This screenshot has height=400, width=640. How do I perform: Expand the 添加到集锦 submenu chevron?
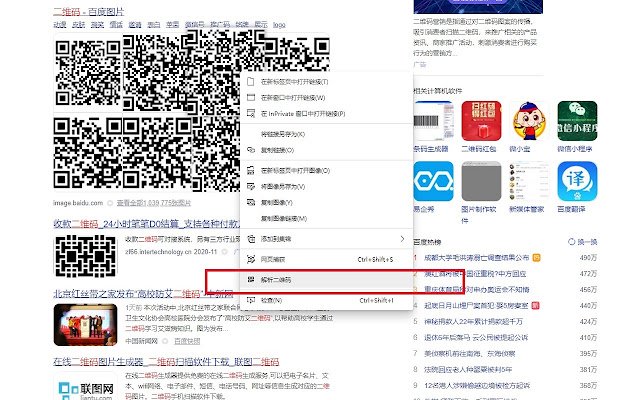(x=402, y=239)
